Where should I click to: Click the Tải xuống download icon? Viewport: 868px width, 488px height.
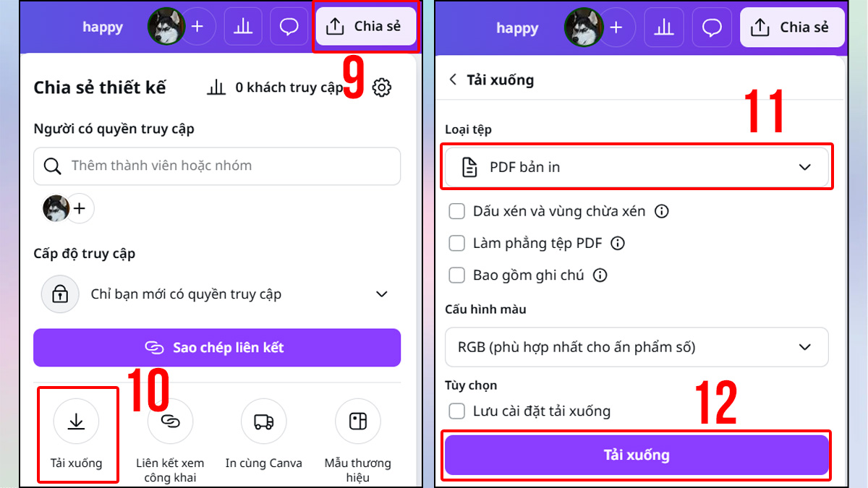click(x=76, y=421)
